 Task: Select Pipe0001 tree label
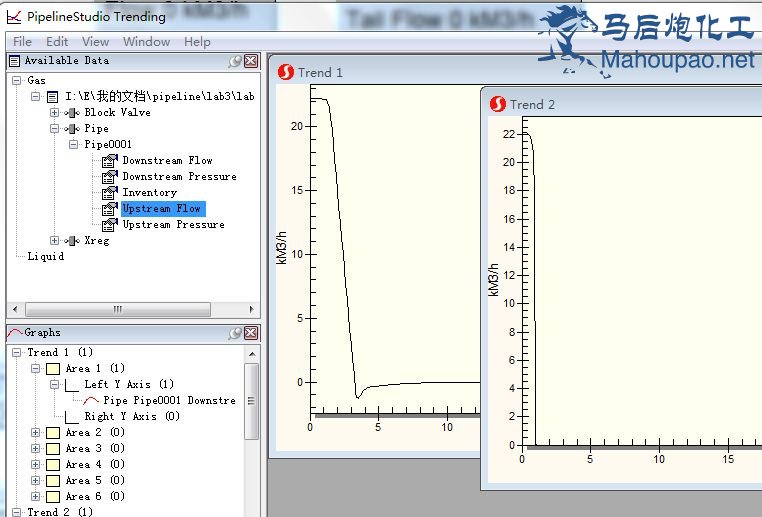coord(108,144)
